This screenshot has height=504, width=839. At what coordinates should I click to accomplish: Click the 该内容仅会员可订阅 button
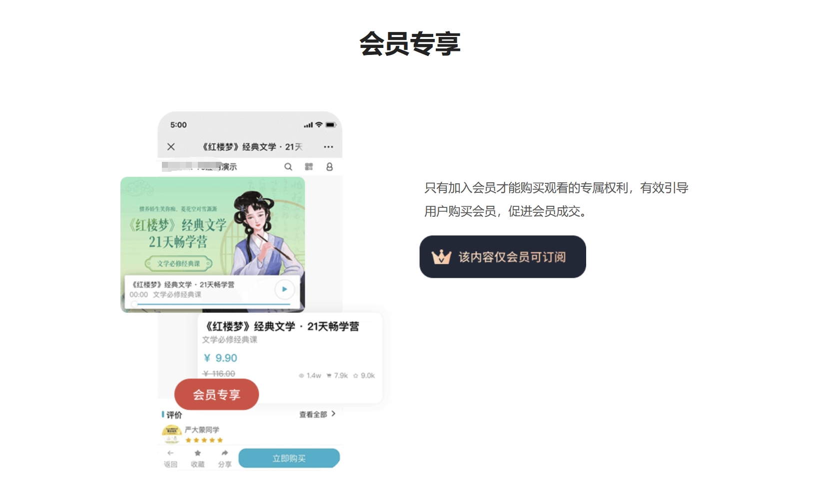pos(503,257)
